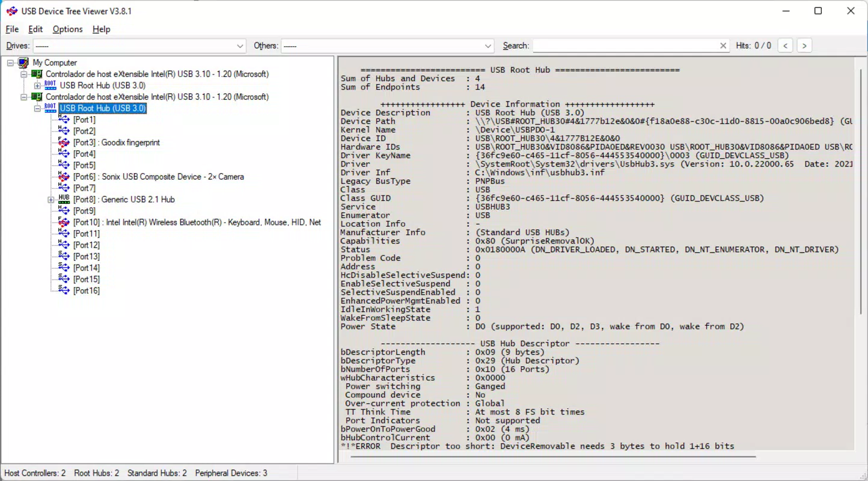Viewport: 868px width, 481px height.
Task: Click the My Computer tree icon
Action: [23, 63]
